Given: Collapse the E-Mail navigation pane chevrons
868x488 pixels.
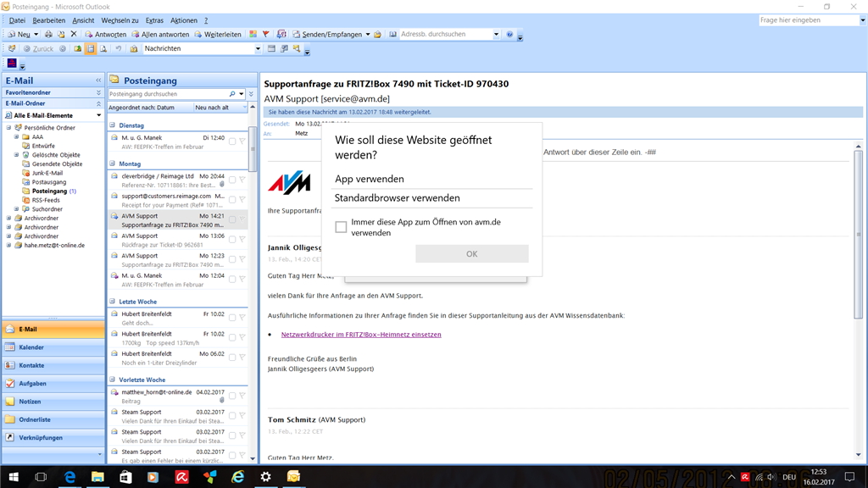Looking at the screenshot, I should (x=98, y=80).
